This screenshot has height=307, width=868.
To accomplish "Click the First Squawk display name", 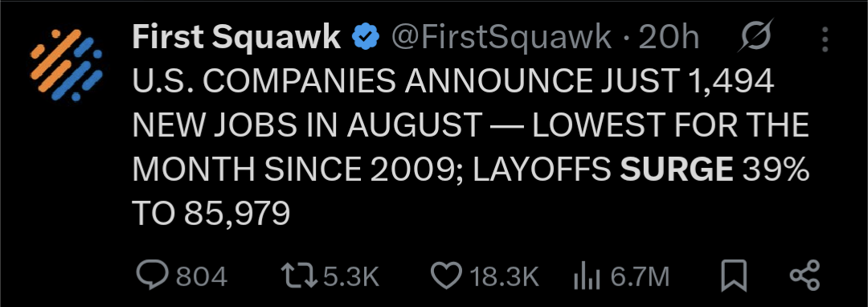I will point(236,38).
